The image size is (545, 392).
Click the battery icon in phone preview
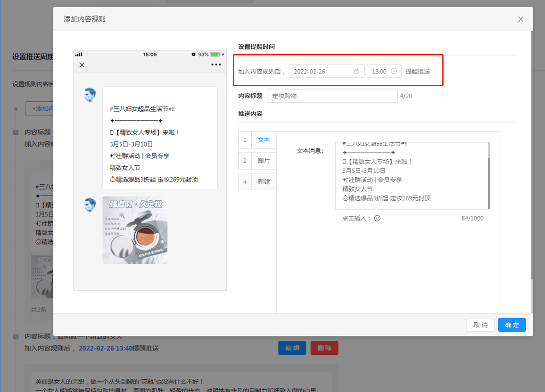(215, 55)
